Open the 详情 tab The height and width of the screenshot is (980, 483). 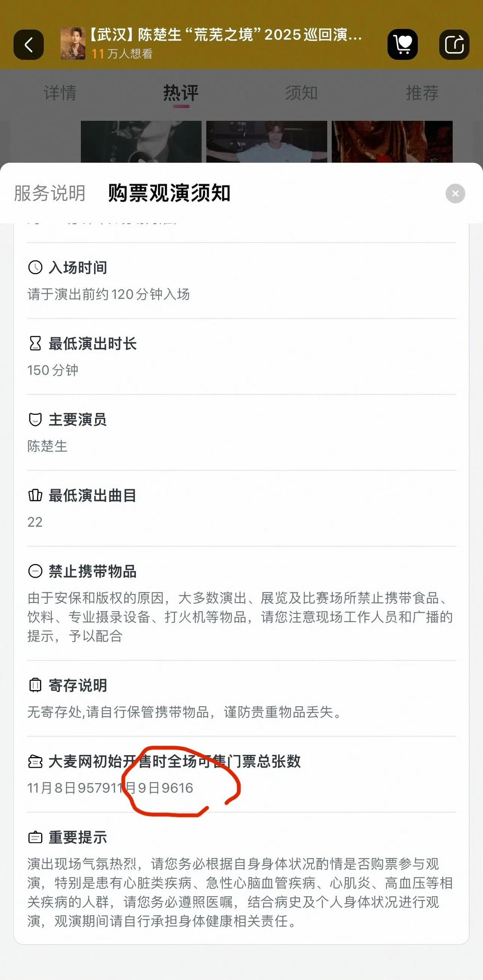tap(60, 93)
